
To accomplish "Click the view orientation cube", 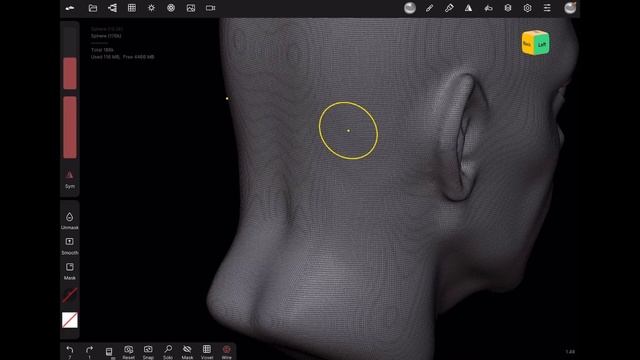I will tap(536, 43).
